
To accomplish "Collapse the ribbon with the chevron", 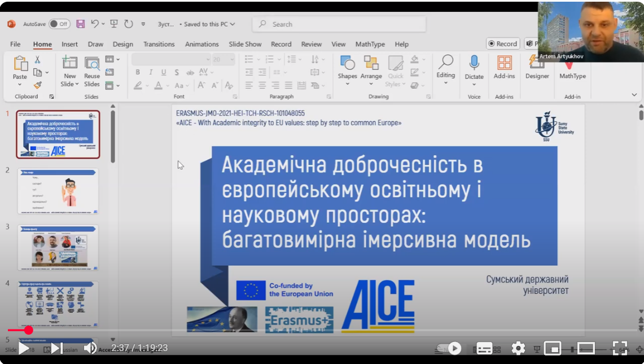I will point(634,95).
